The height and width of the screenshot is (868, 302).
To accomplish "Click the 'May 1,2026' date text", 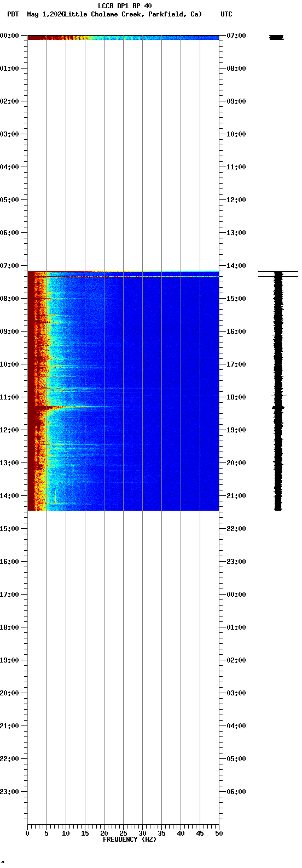I will [x=46, y=14].
